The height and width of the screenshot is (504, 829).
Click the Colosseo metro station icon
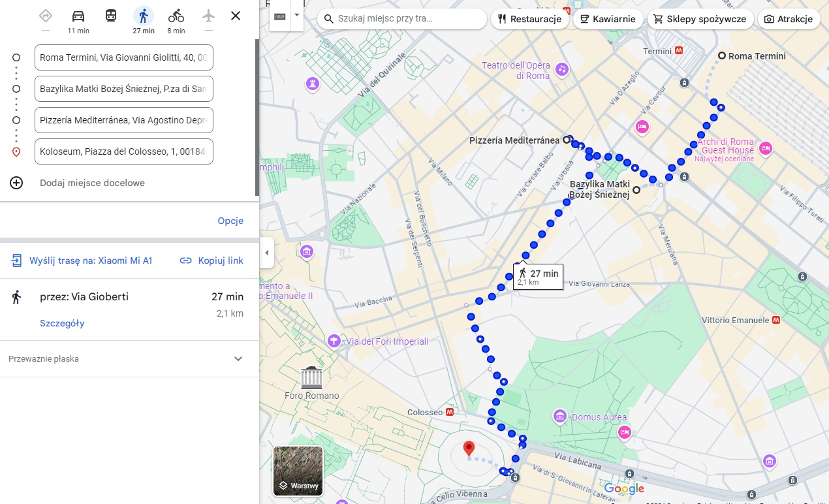click(450, 412)
